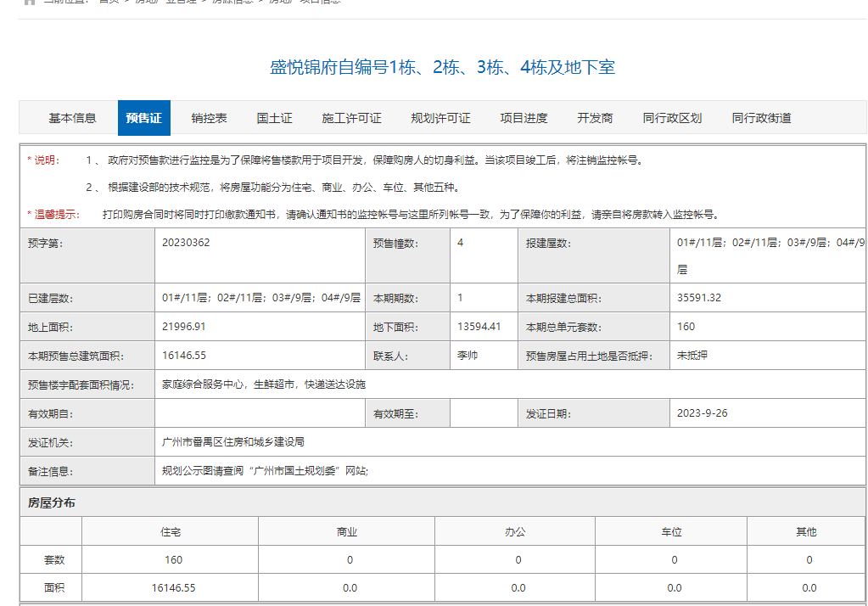The image size is (868, 606).
Task: Click the 联系人 label
Action: tap(391, 356)
